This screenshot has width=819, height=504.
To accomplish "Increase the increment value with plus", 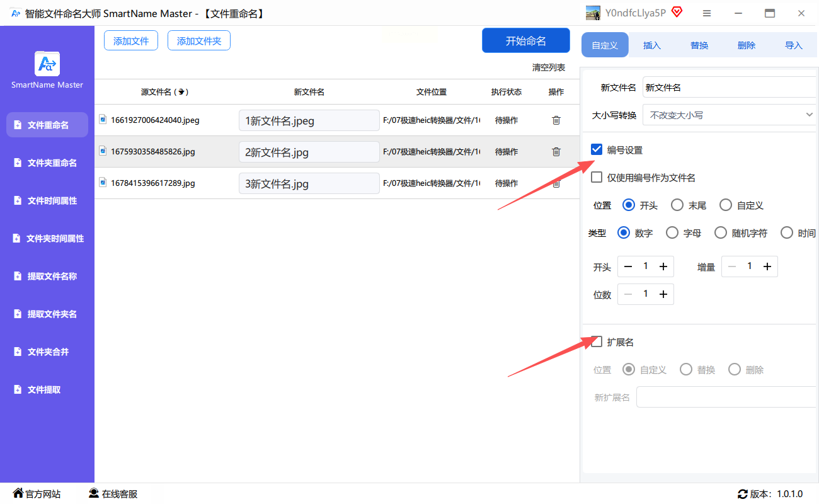I will pyautogui.click(x=767, y=266).
